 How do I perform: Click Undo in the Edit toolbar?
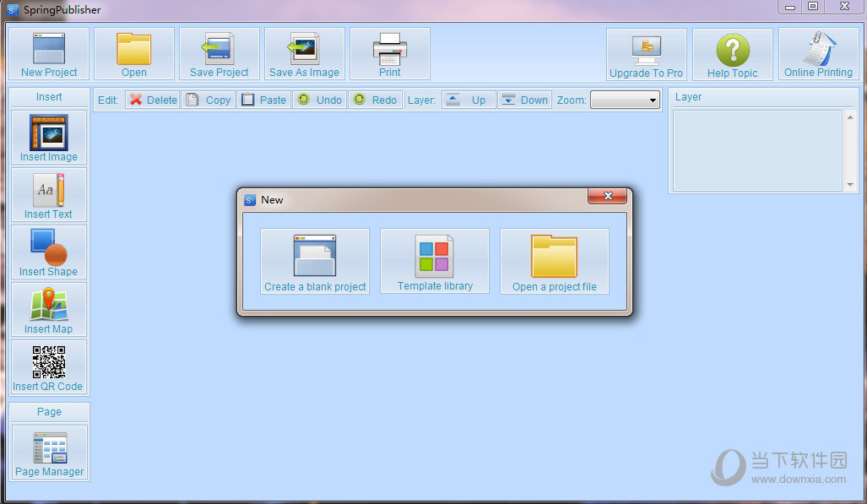coord(320,100)
